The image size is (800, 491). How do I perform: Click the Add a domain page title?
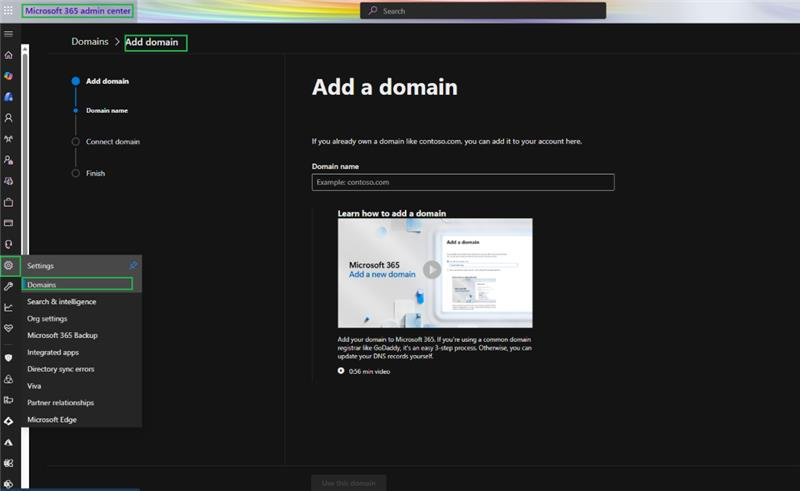[385, 87]
